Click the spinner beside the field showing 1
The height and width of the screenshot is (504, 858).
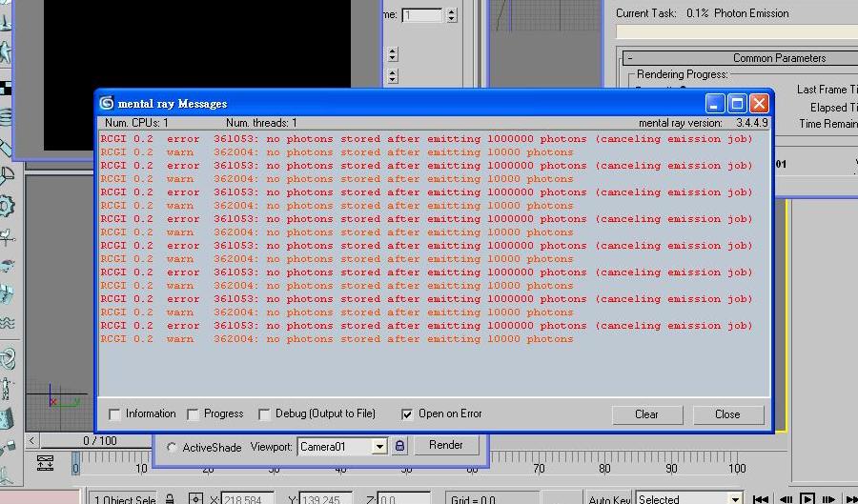pos(452,14)
